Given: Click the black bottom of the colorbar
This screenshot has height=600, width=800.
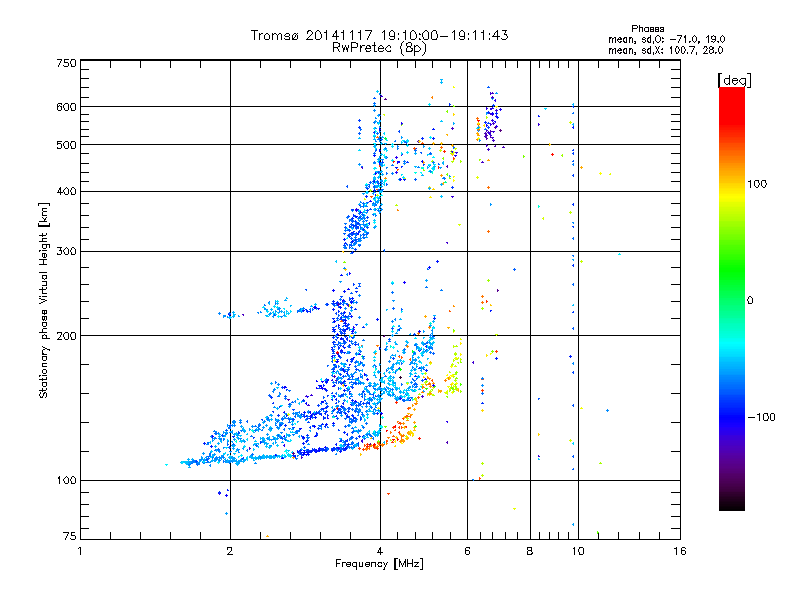Looking at the screenshot, I should [732, 503].
